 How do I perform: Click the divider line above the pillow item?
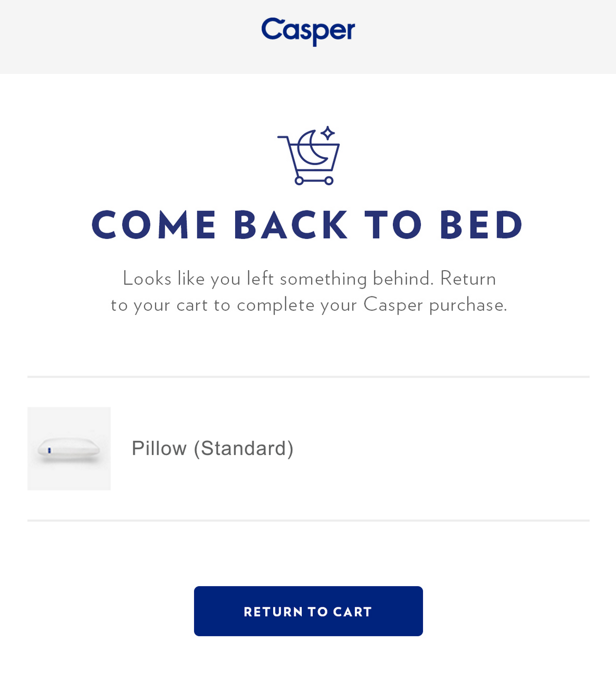tap(308, 377)
